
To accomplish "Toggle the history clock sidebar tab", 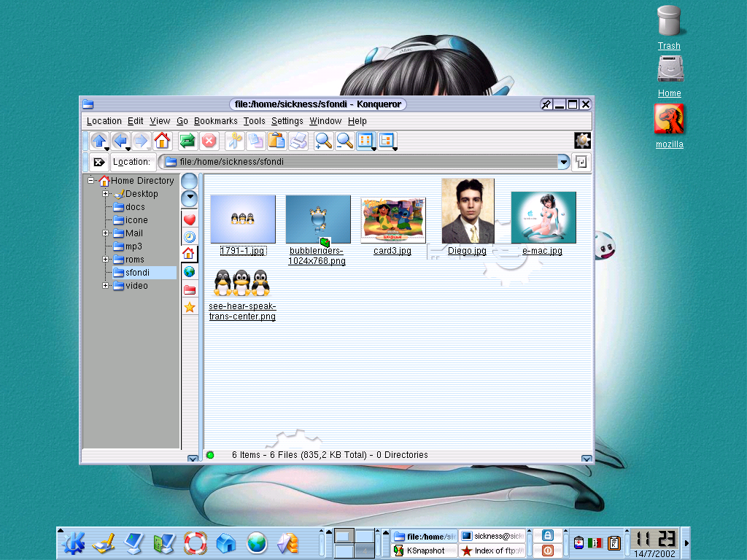I will pyautogui.click(x=190, y=237).
